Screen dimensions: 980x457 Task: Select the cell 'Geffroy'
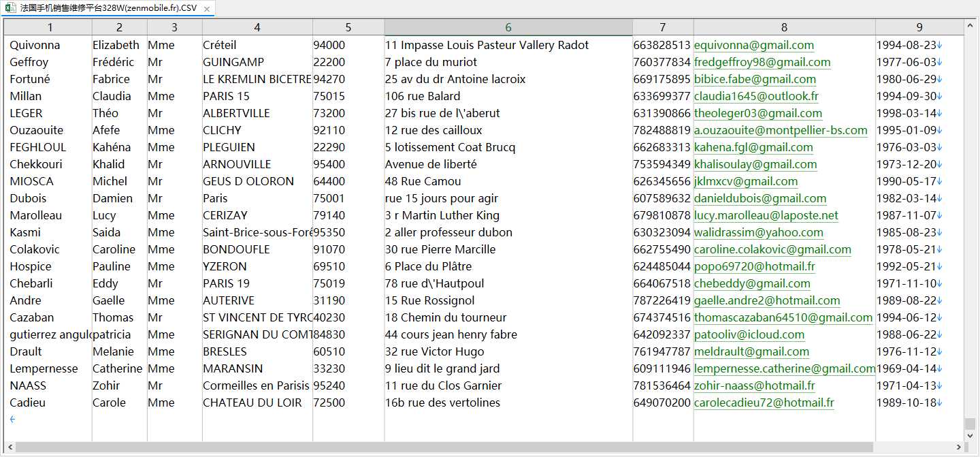tap(29, 62)
